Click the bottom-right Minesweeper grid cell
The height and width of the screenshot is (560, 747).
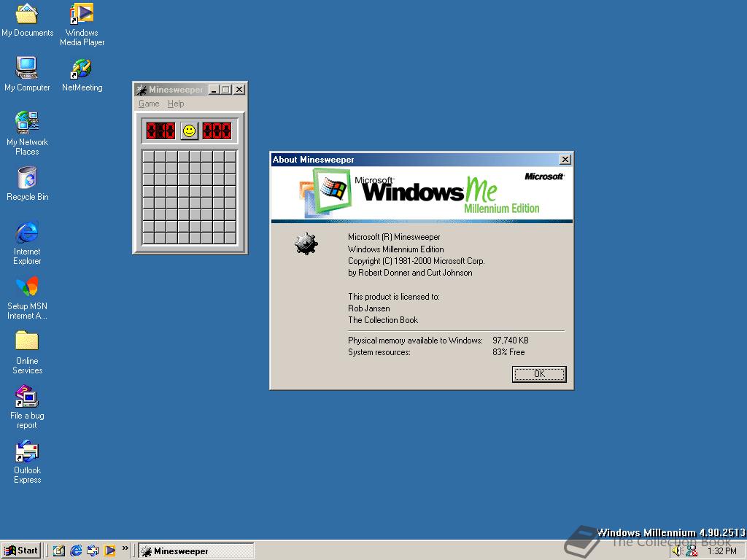point(231,238)
